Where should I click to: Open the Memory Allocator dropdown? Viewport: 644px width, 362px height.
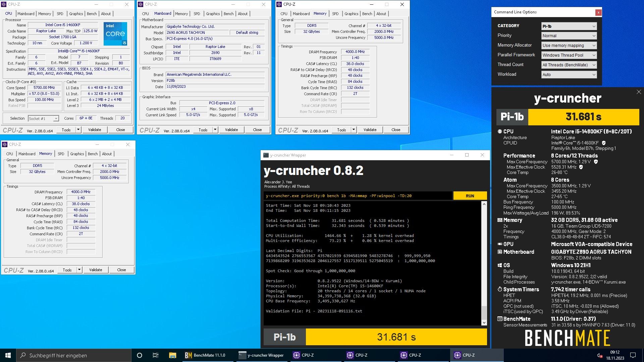569,46
